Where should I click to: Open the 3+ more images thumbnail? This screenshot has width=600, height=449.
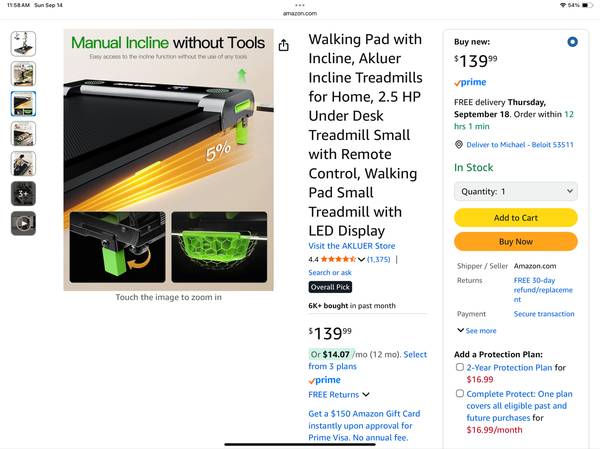23,193
